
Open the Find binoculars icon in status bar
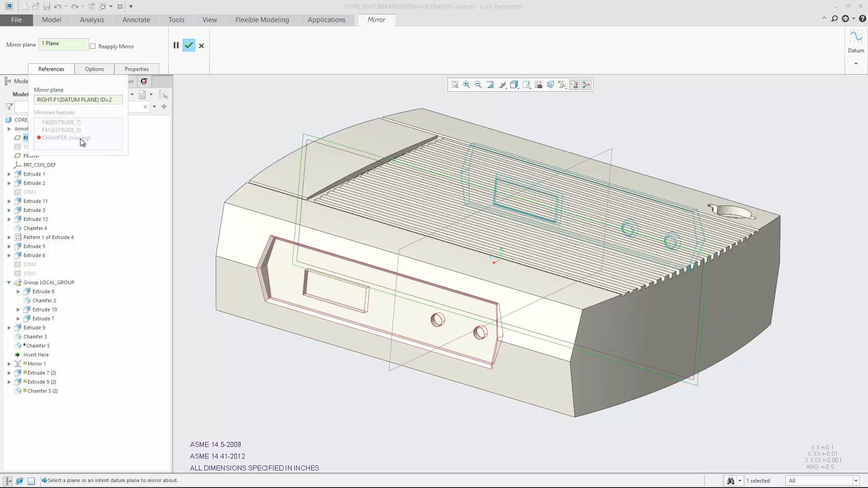pyautogui.click(x=731, y=481)
